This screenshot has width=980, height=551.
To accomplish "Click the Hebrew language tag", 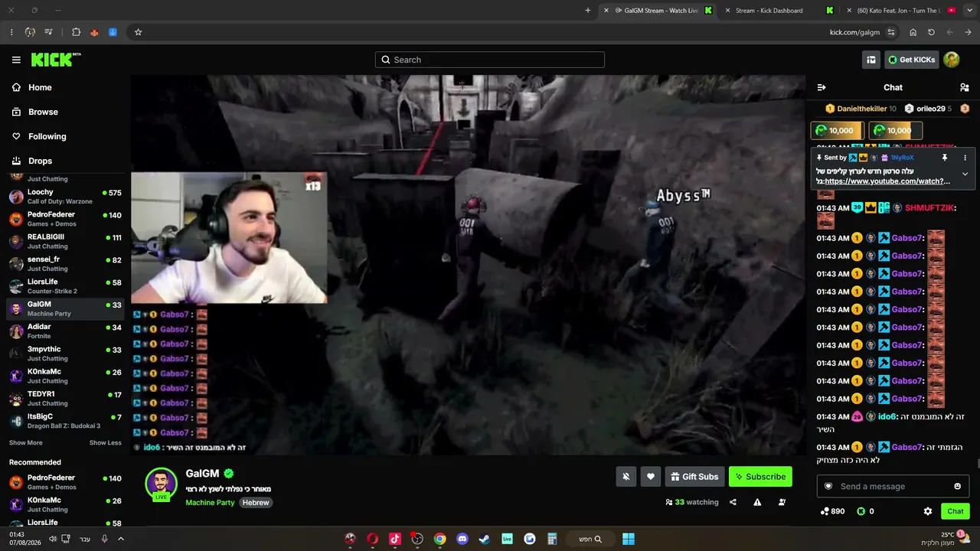I will [x=256, y=503].
